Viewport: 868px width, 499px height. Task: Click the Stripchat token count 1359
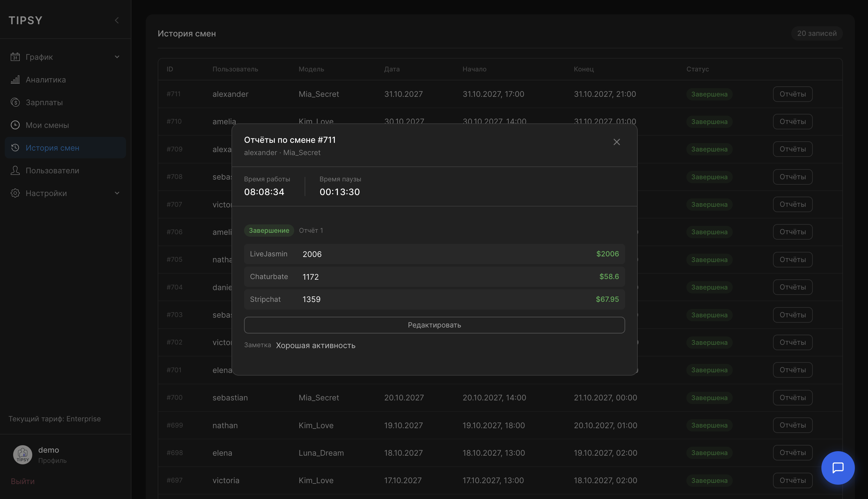(x=311, y=299)
